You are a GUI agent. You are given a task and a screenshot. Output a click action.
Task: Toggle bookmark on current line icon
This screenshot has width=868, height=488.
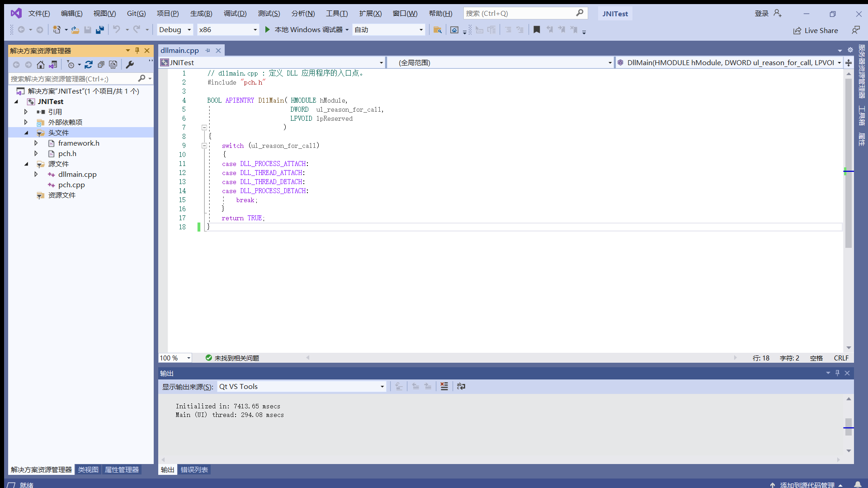[537, 30]
